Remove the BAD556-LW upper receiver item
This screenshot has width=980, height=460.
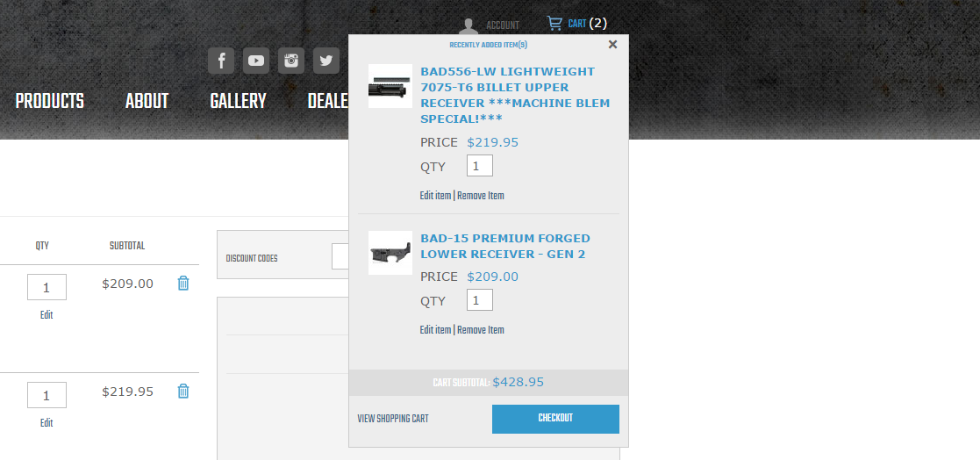point(481,196)
